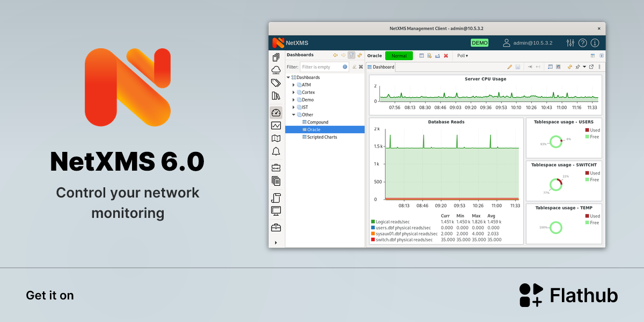
Task: Open the about information icon
Action: (x=595, y=43)
